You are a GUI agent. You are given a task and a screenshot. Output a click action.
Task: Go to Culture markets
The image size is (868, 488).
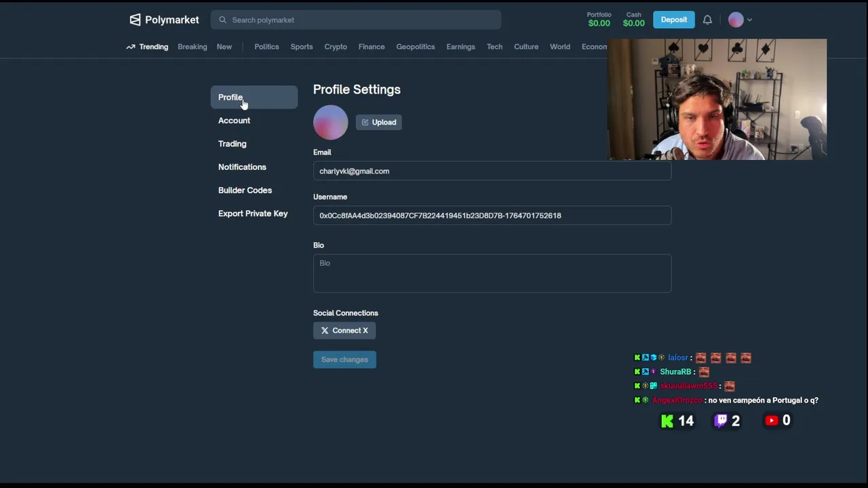[x=526, y=47]
